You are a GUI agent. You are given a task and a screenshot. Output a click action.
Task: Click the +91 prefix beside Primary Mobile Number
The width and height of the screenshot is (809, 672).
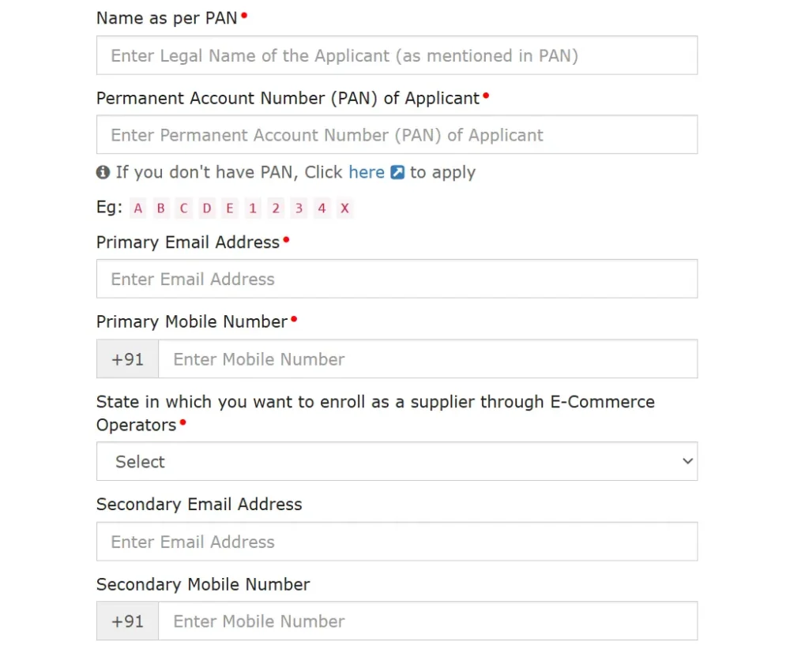tap(126, 359)
